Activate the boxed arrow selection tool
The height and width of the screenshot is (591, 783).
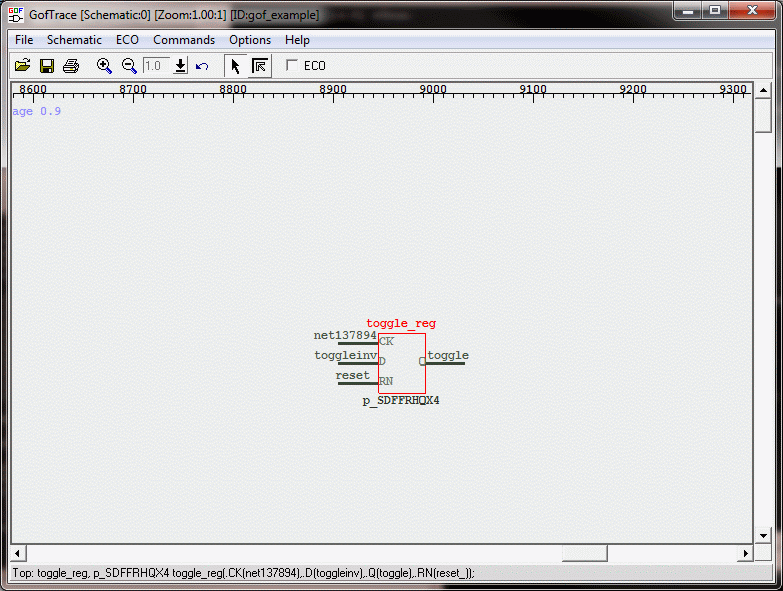click(x=260, y=66)
